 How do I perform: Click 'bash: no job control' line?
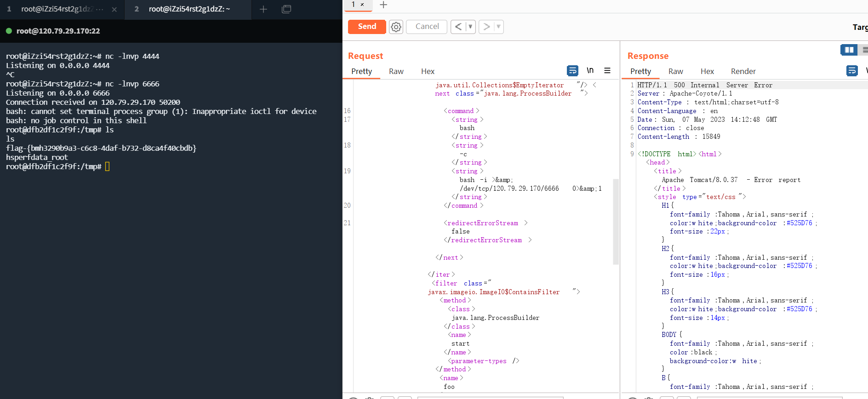[76, 120]
